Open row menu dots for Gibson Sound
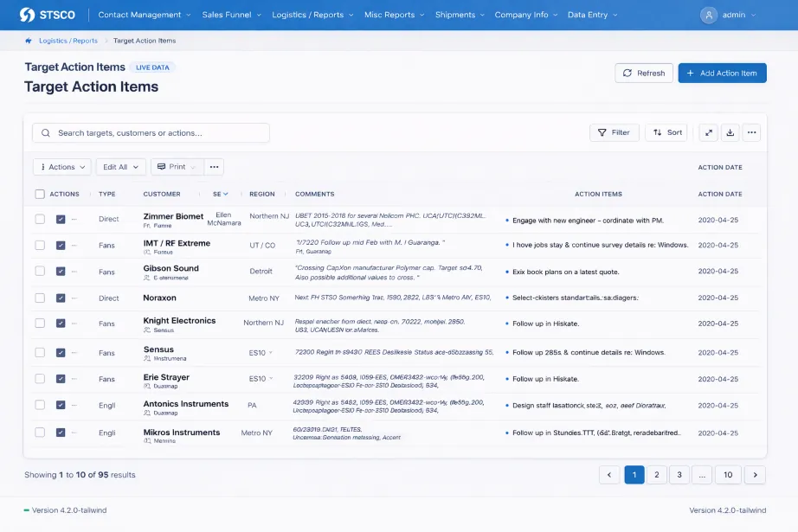Screen dimensions: 798x532 tap(74, 272)
